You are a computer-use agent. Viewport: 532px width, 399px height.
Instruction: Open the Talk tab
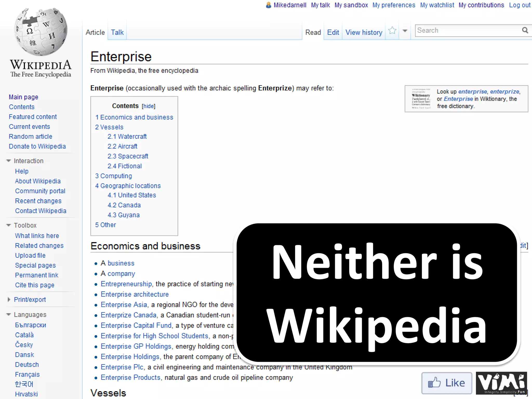(x=117, y=32)
